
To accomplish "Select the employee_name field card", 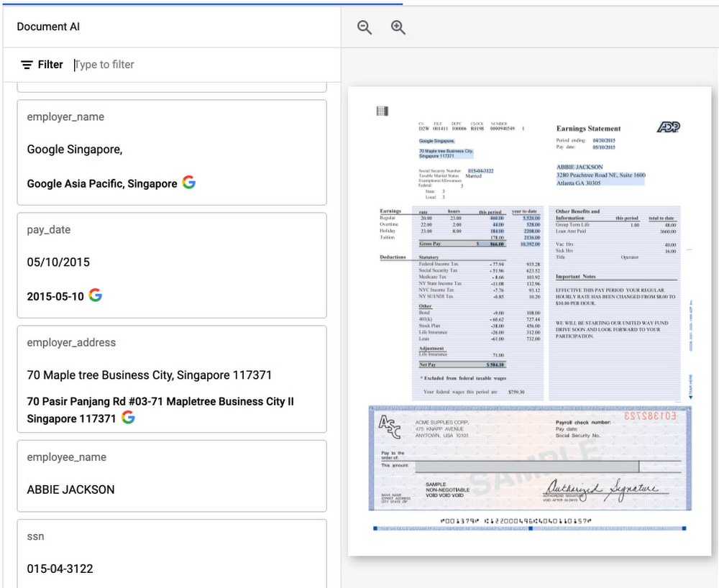I will tap(172, 475).
